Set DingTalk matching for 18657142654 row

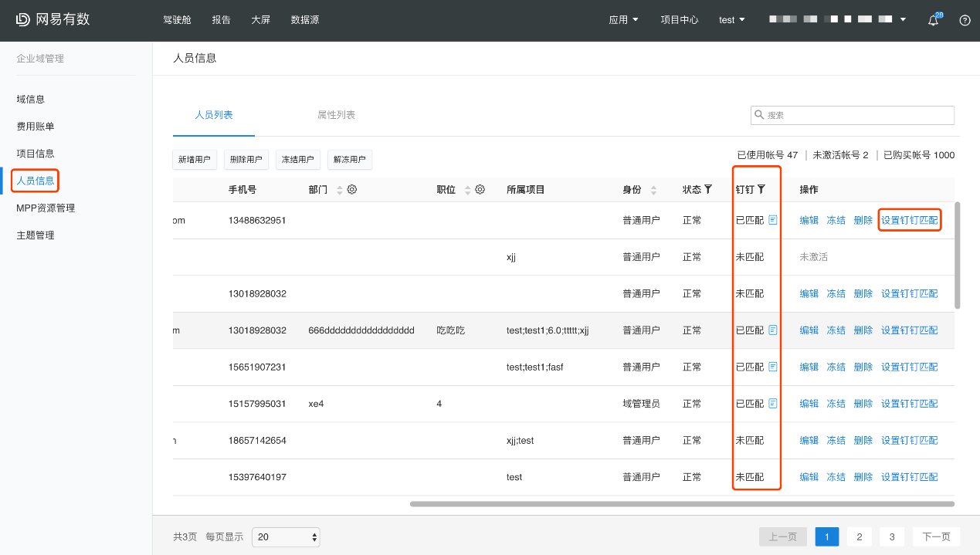pyautogui.click(x=910, y=441)
